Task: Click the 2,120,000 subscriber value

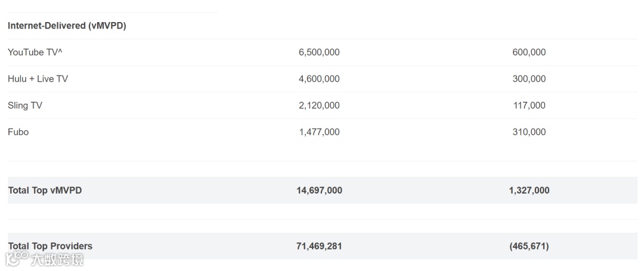Action: point(319,105)
